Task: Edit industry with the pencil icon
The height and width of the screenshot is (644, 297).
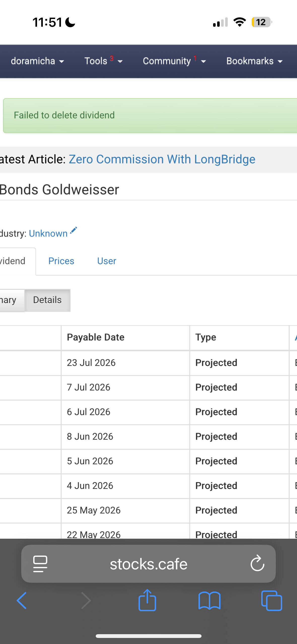Action: [x=74, y=230]
